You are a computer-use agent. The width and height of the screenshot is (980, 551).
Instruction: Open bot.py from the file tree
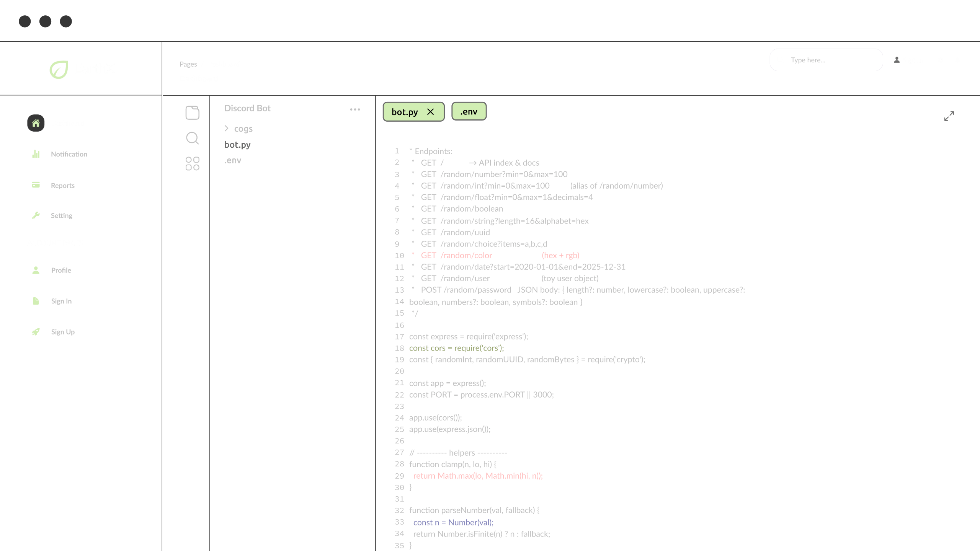click(x=237, y=145)
